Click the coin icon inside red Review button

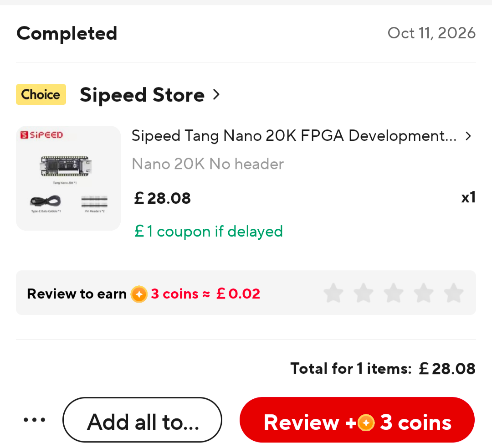[366, 422]
